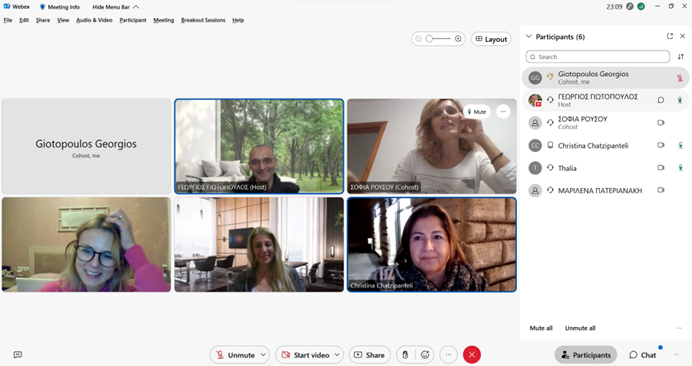The width and height of the screenshot is (692, 366).
Task: Open the Breakout Sessions menu
Action: (x=203, y=20)
